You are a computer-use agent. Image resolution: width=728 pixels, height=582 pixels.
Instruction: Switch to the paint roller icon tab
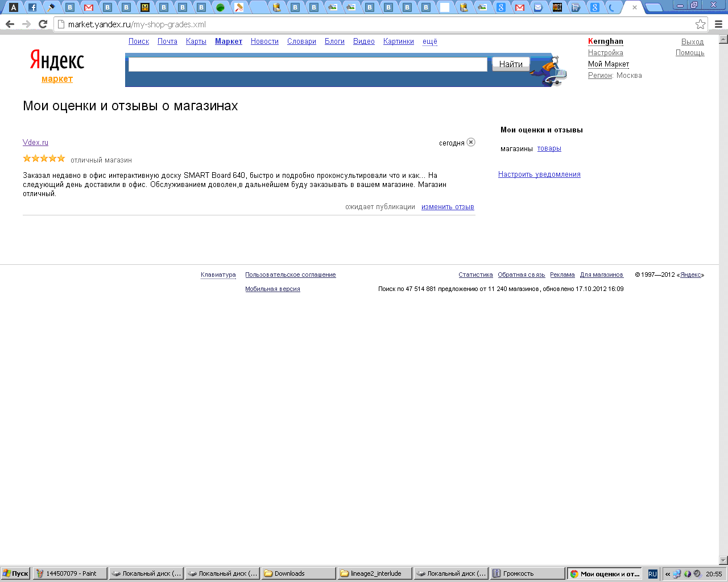pos(239,7)
